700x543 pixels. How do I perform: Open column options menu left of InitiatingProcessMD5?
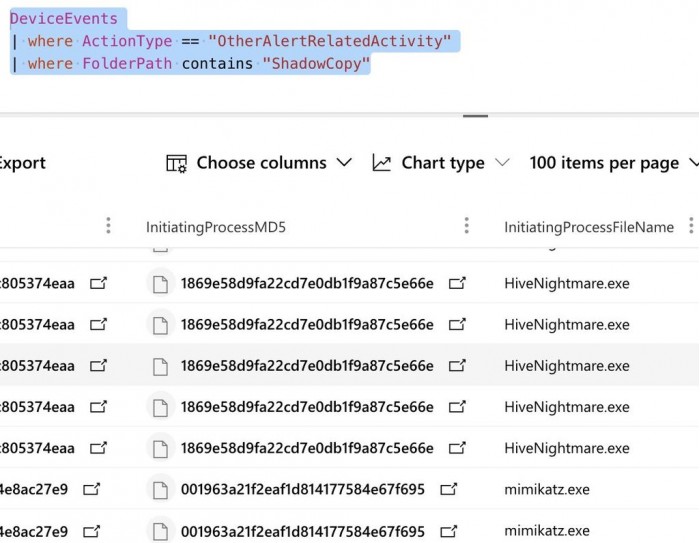108,227
